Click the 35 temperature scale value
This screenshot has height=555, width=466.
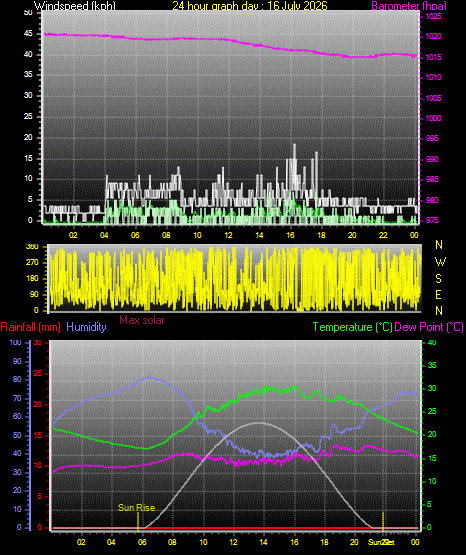(432, 365)
